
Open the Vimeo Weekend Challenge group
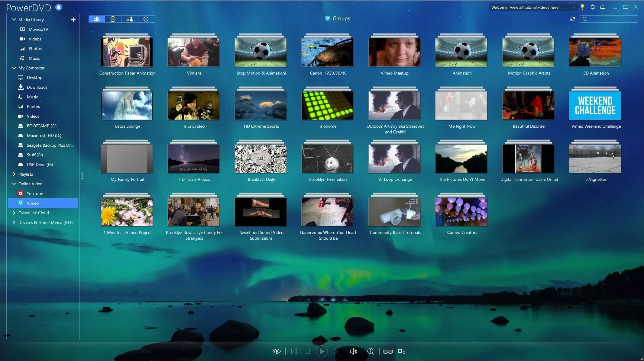(x=595, y=106)
